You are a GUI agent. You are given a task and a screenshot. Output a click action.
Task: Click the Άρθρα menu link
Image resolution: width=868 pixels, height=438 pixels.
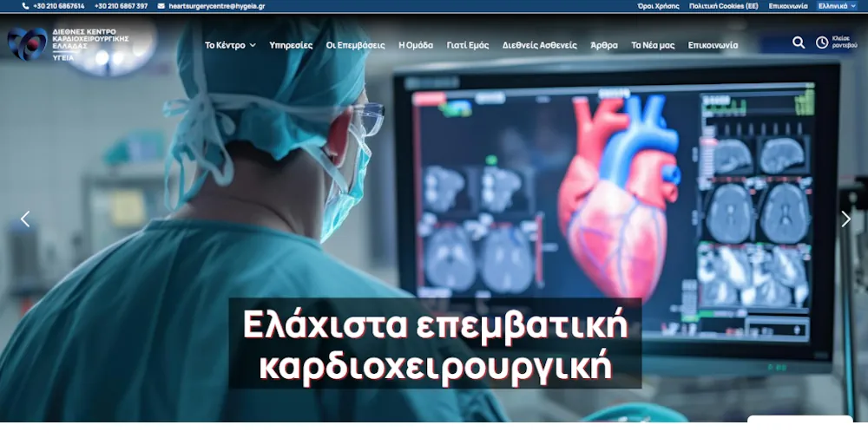click(604, 45)
